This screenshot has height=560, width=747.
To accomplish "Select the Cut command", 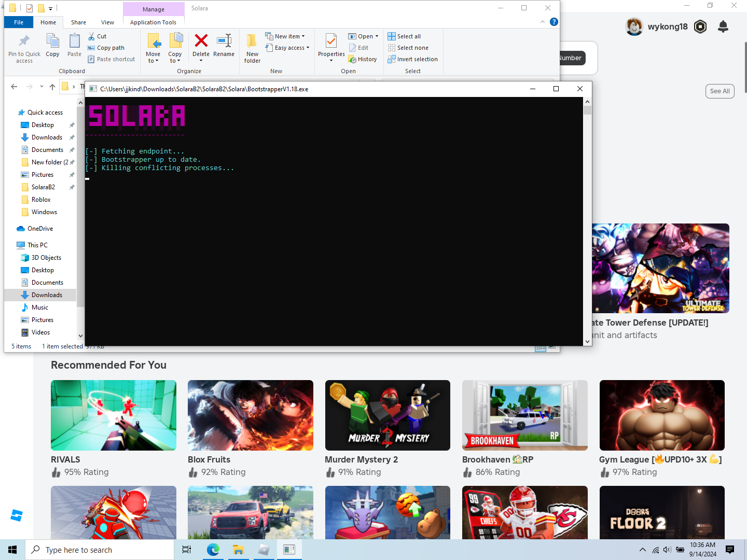I will (97, 36).
